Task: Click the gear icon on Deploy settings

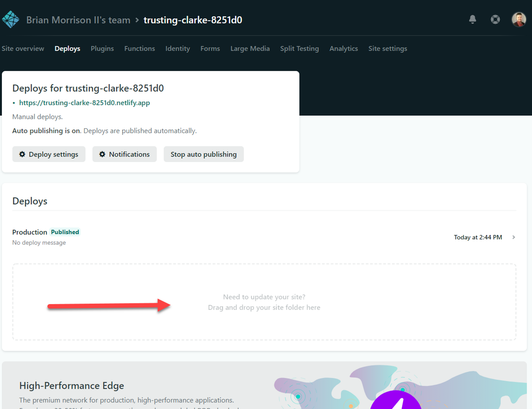Action: 22,154
